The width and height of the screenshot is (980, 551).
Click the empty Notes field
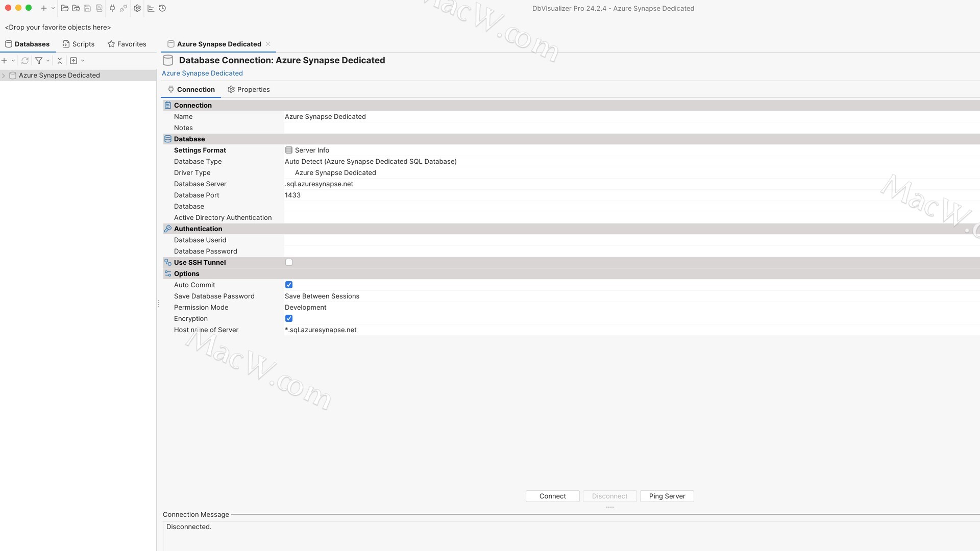tap(632, 128)
